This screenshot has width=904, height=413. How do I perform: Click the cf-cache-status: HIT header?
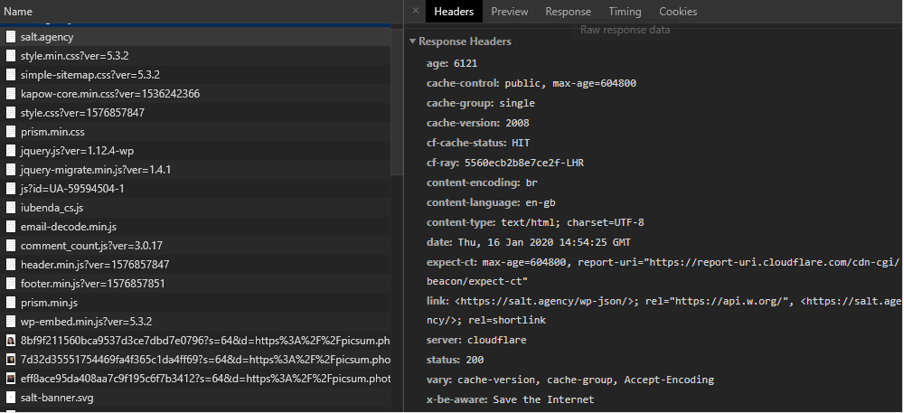click(478, 143)
